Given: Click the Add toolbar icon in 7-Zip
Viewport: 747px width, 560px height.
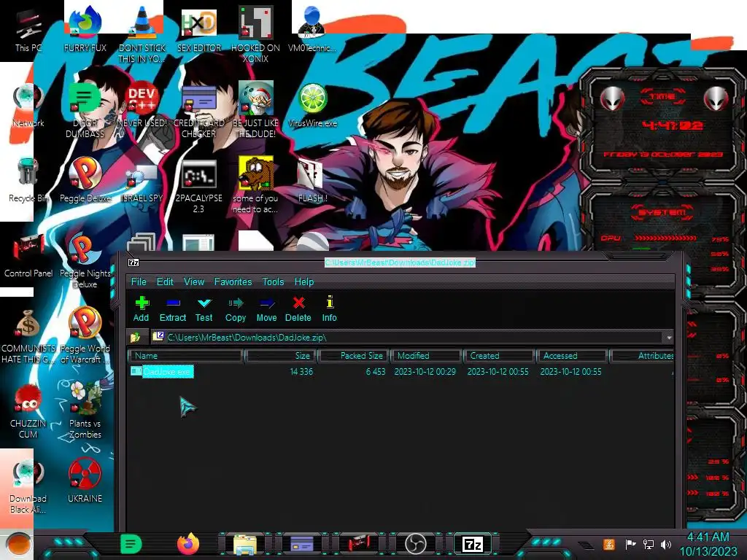Looking at the screenshot, I should click(x=142, y=308).
